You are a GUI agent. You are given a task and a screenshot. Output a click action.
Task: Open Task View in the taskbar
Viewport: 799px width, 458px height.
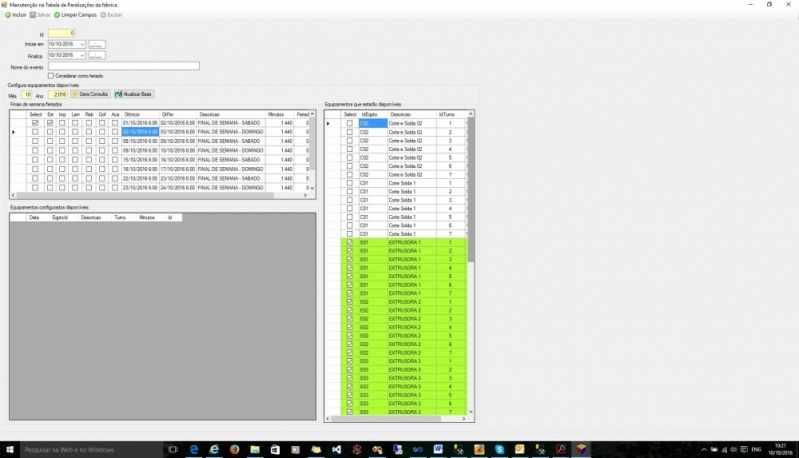[x=172, y=450]
